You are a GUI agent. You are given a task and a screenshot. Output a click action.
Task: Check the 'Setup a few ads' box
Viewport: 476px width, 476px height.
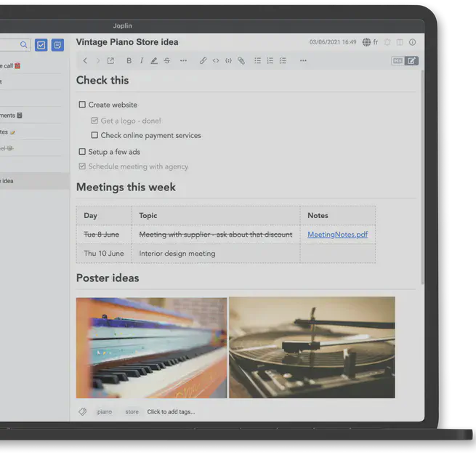82,152
